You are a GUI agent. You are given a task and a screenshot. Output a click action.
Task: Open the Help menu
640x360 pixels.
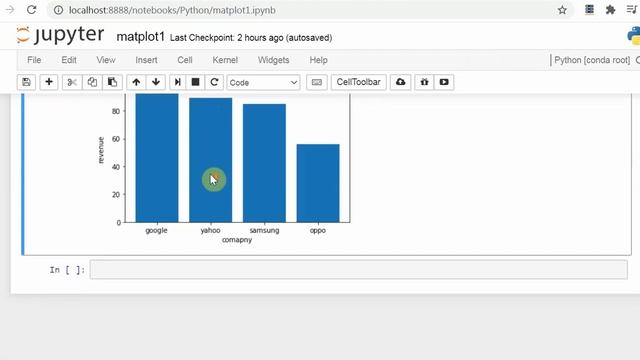click(318, 60)
